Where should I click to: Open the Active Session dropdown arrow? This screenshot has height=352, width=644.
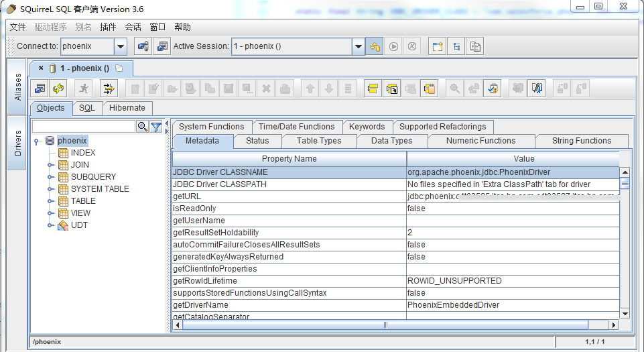tap(358, 46)
